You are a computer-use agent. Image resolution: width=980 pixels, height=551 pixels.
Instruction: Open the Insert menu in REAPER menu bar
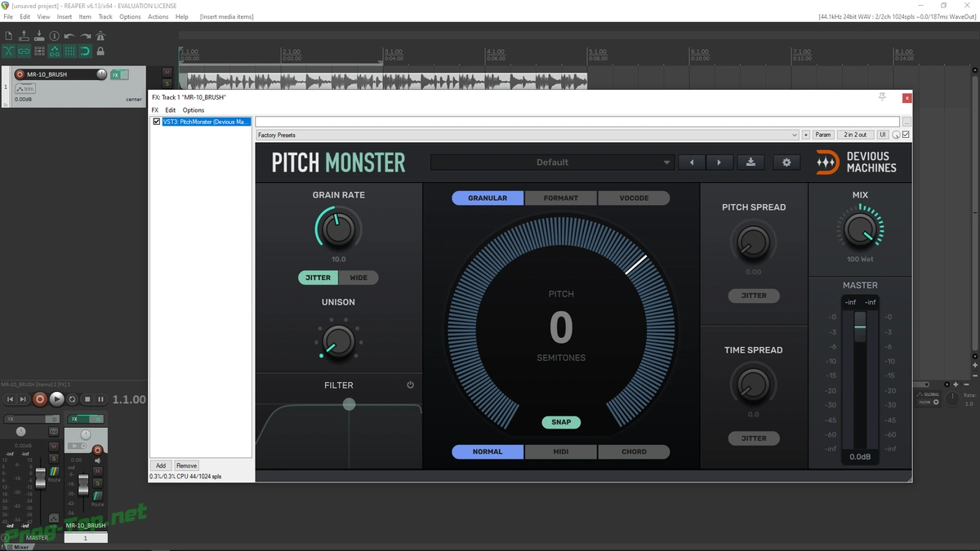(64, 16)
